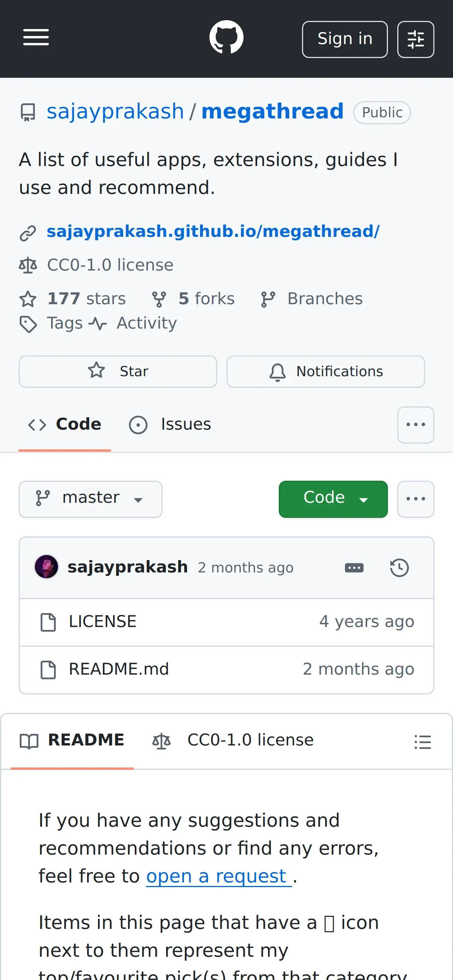
Task: Click the open a request link
Action: 218,876
